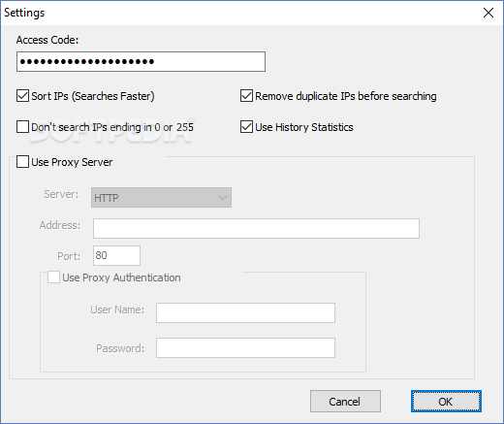
Task: Click the Settings title text
Action: (x=24, y=13)
